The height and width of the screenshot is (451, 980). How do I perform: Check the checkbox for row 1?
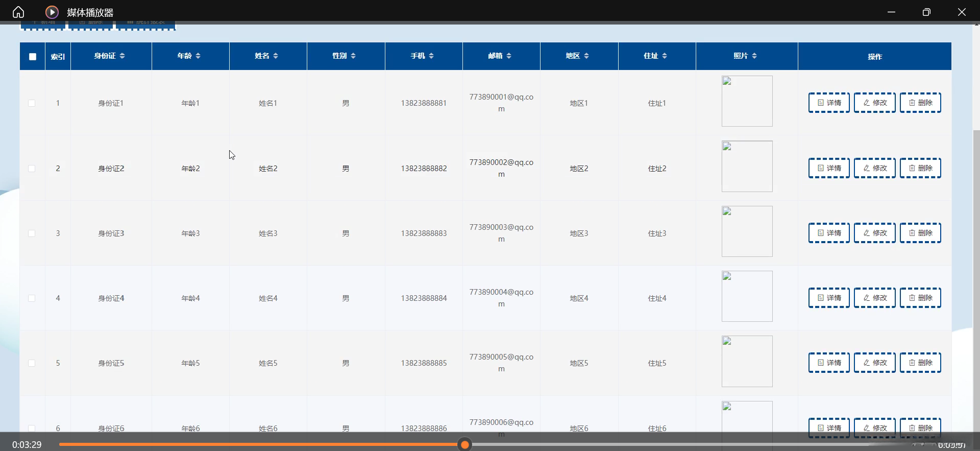pos(32,103)
